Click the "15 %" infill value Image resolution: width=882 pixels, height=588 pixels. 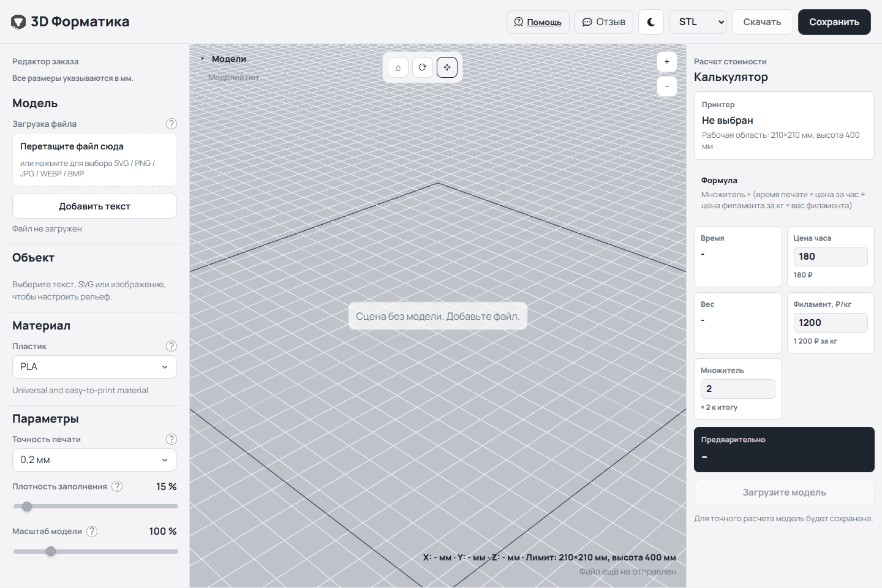pos(167,486)
